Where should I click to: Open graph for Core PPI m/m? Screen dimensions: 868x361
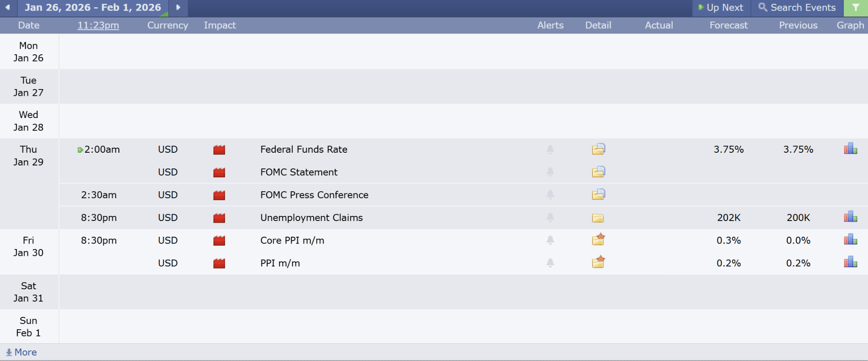click(x=850, y=240)
